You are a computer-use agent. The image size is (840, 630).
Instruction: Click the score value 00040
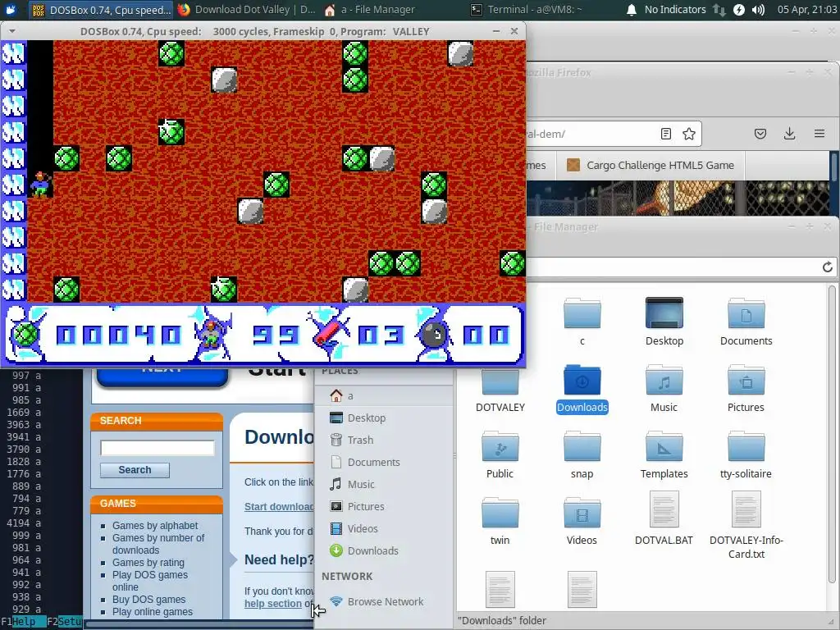[x=118, y=336]
